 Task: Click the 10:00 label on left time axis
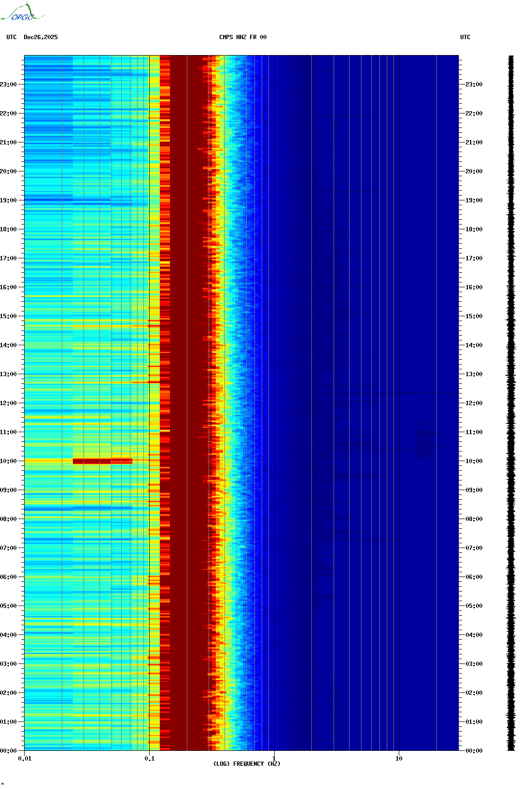pyautogui.click(x=8, y=461)
